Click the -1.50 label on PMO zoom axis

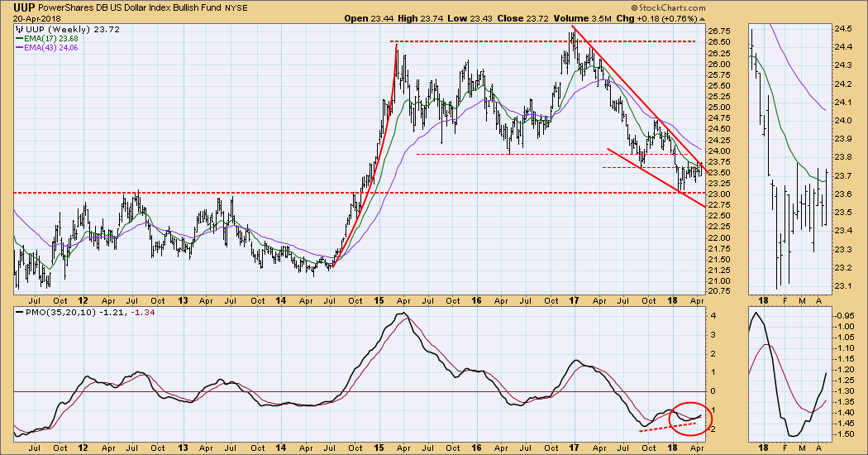(x=844, y=434)
